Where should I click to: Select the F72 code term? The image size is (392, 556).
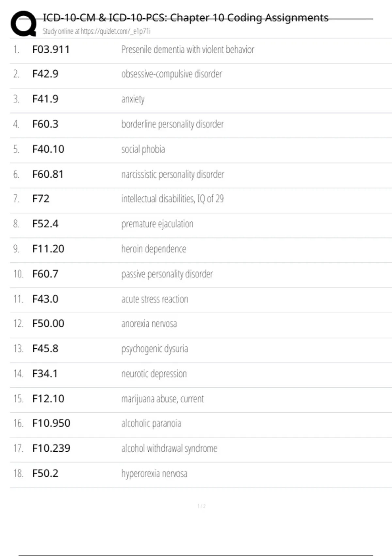click(x=41, y=199)
